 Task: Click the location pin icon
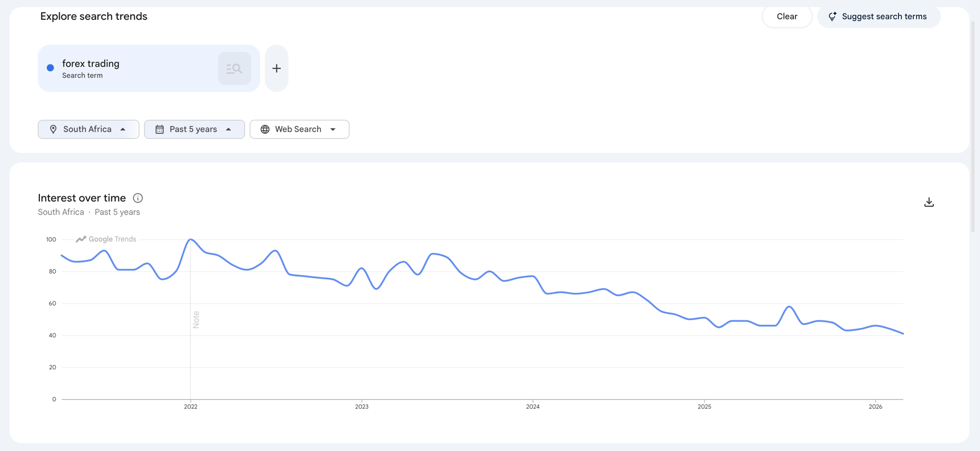coord(53,130)
